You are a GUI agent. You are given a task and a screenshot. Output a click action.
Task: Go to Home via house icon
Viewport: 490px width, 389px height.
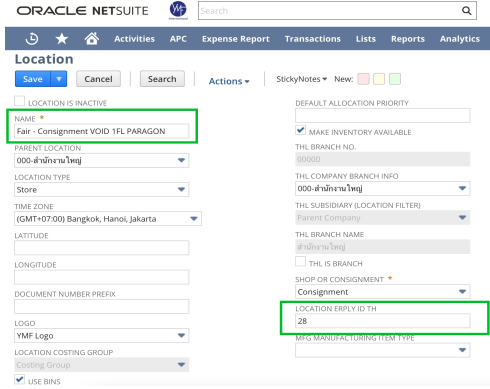(92, 38)
